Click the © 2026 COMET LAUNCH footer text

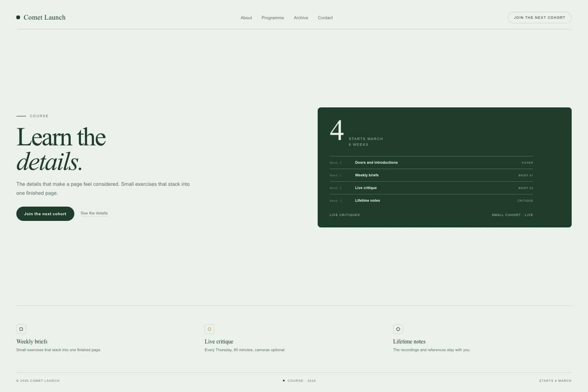pos(38,381)
